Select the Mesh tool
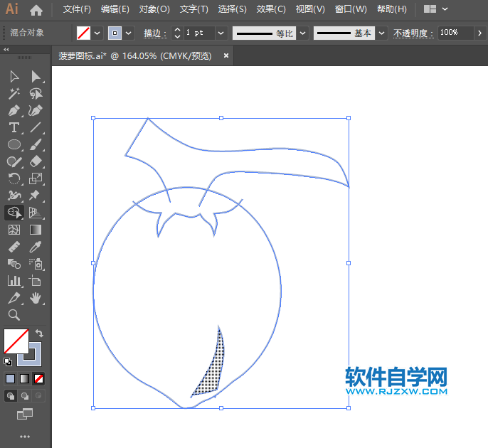Image resolution: width=488 pixels, height=448 pixels. (x=14, y=230)
